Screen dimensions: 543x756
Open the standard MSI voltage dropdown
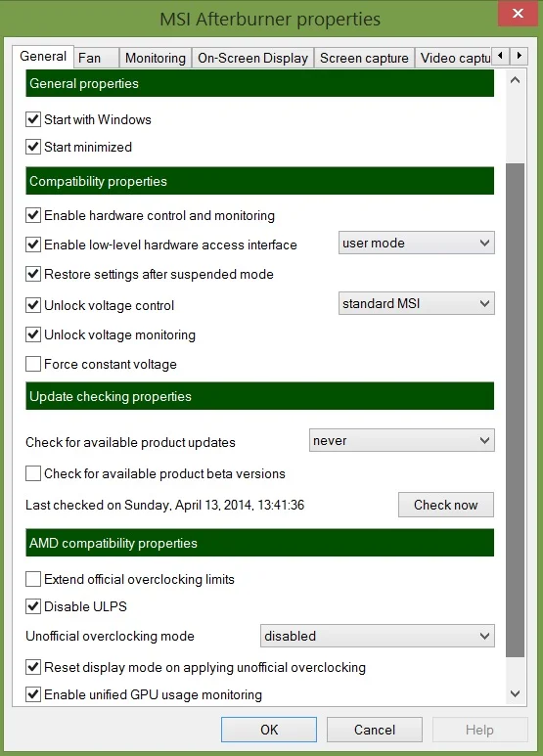click(416, 303)
